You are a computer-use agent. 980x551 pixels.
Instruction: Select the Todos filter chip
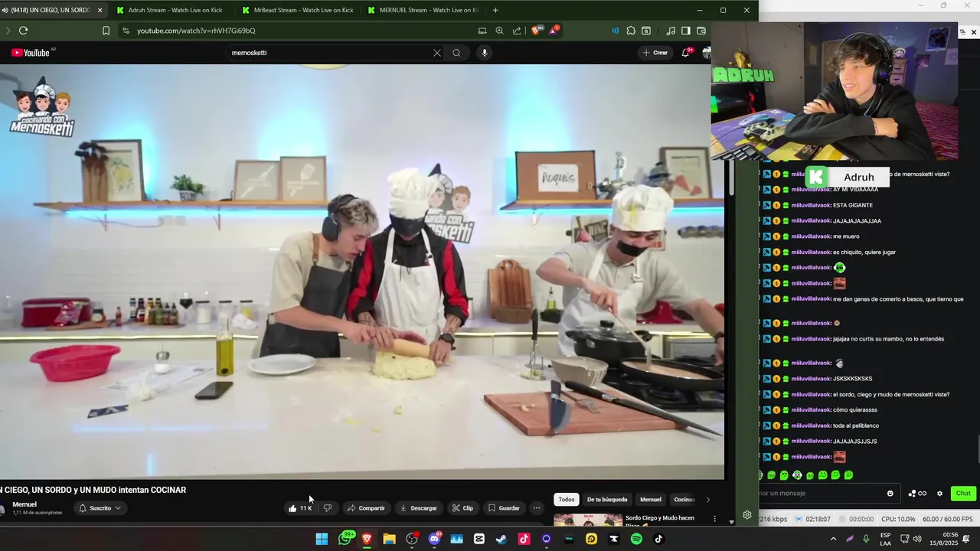[567, 500]
